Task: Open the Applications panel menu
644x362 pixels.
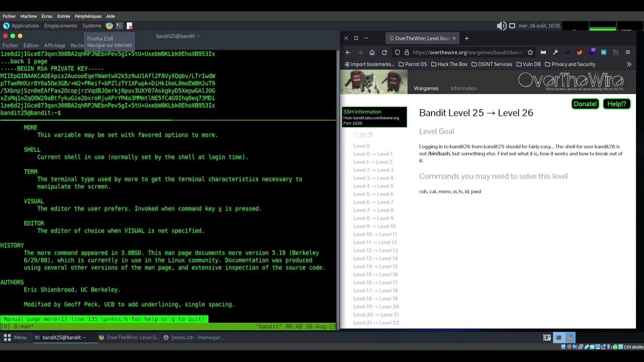Action: (x=21, y=26)
